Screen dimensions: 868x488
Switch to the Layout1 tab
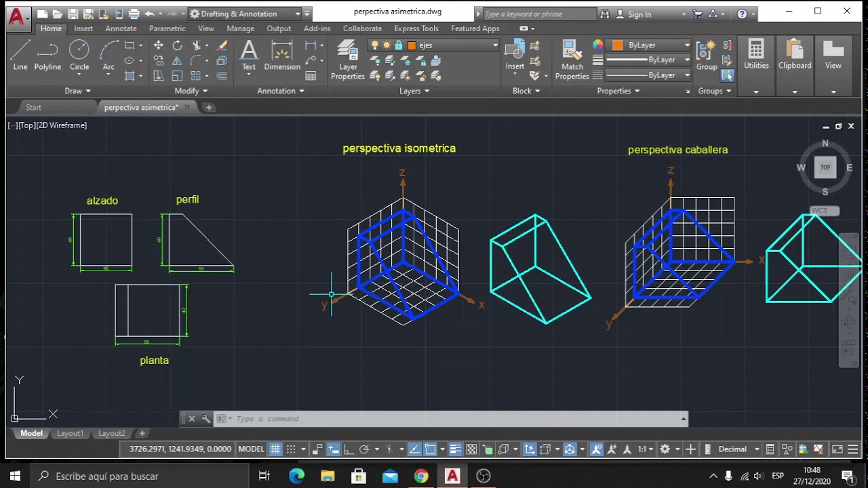click(x=71, y=433)
